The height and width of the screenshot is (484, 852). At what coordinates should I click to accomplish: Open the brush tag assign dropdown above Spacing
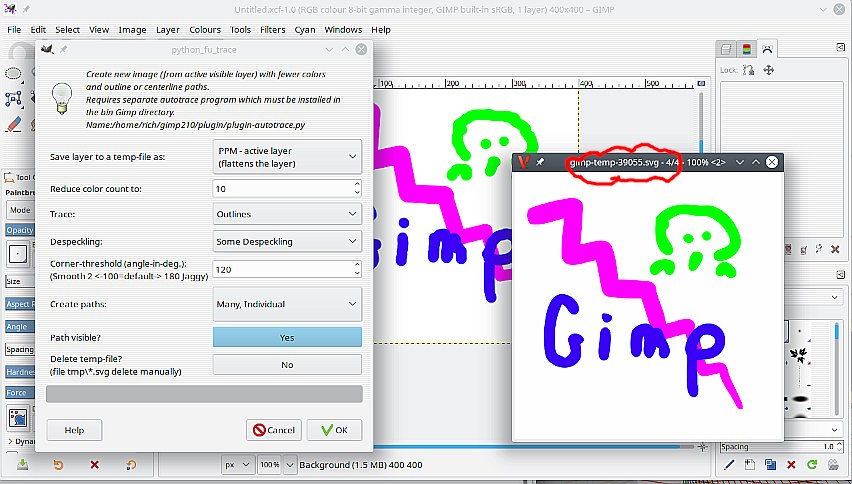[835, 430]
